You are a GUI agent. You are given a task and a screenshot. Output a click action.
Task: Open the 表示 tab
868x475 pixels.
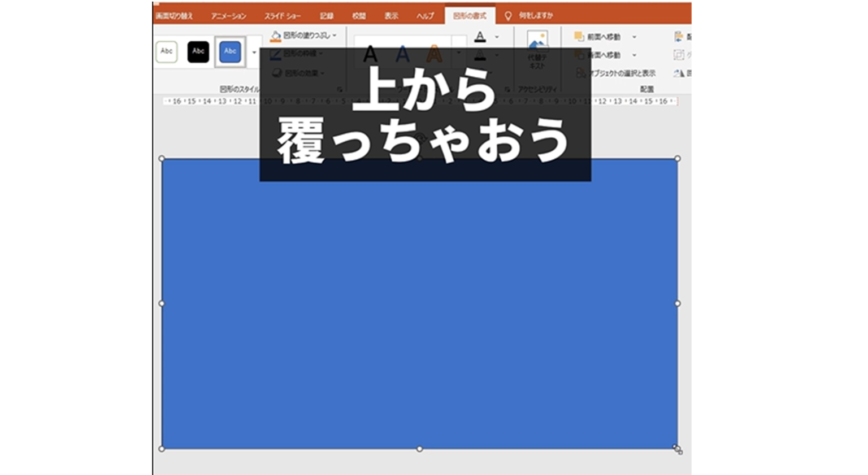click(392, 16)
